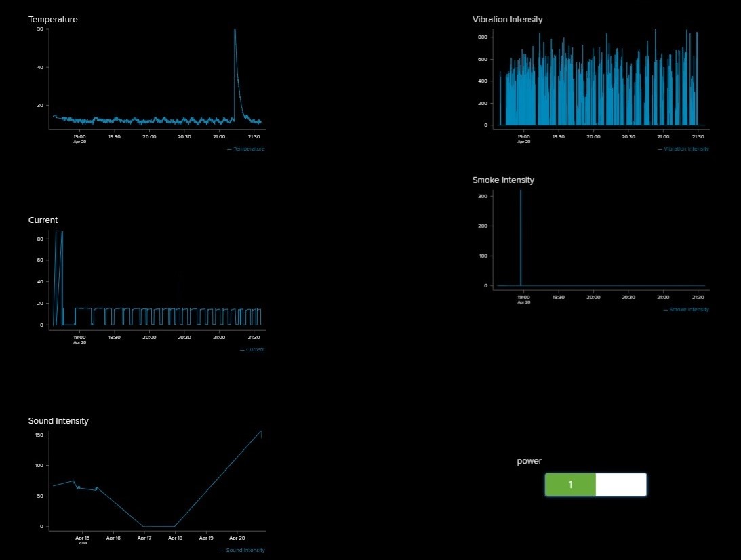Click the Smoke Intensity chart title

coord(503,180)
